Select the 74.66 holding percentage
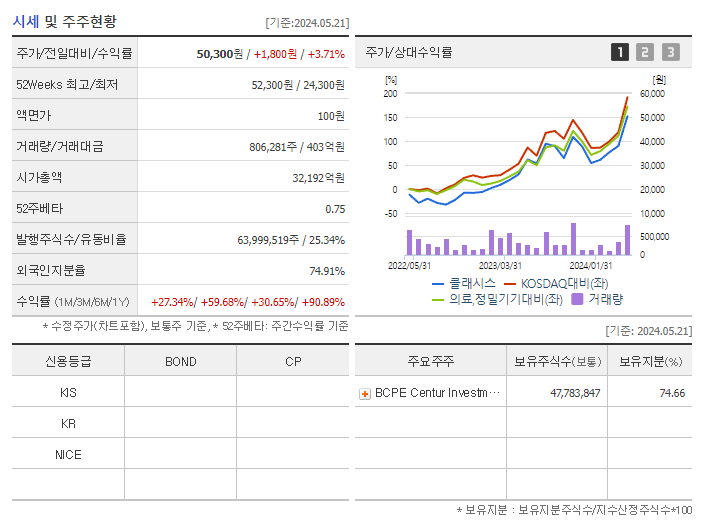 coord(672,393)
